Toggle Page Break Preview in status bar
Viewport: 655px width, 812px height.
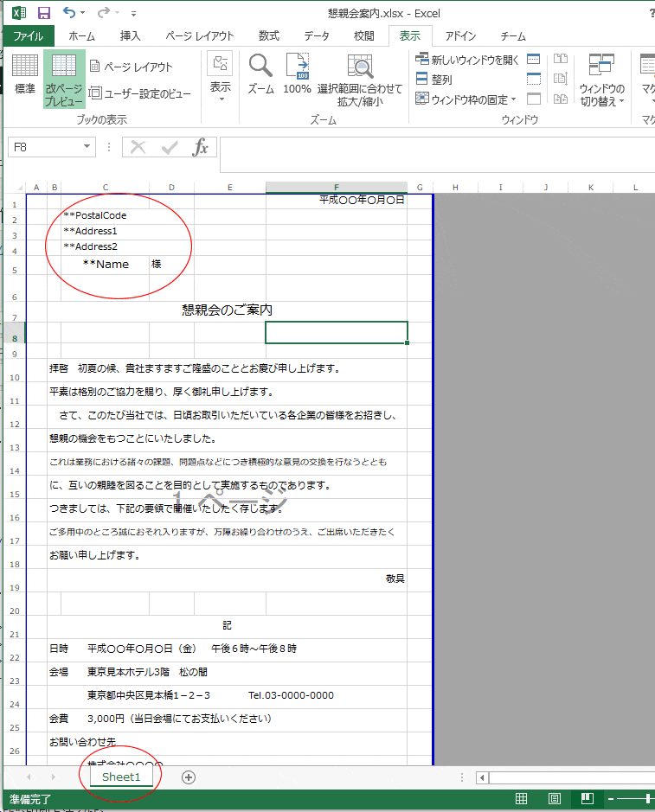(587, 798)
